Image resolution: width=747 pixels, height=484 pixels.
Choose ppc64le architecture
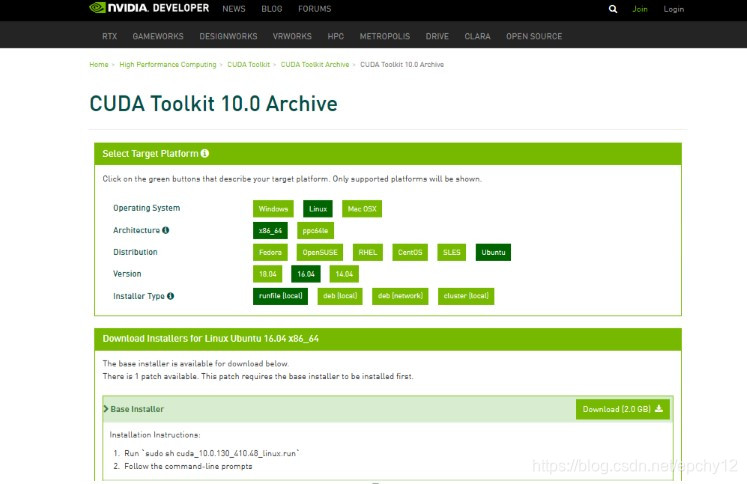point(315,231)
